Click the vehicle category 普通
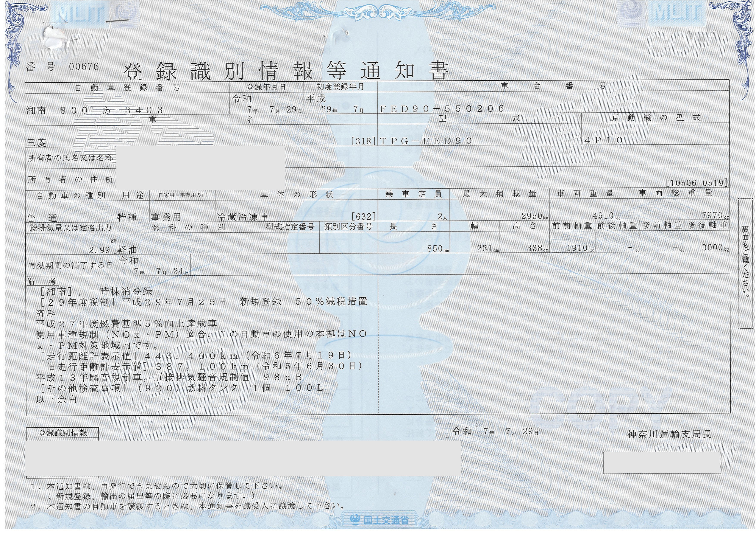 point(42,218)
